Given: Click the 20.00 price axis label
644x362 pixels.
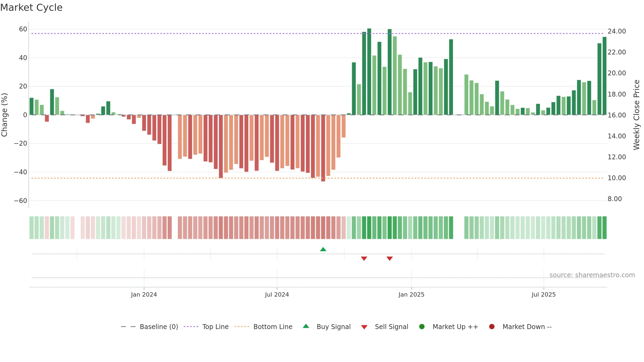Looking at the screenshot, I should [617, 73].
